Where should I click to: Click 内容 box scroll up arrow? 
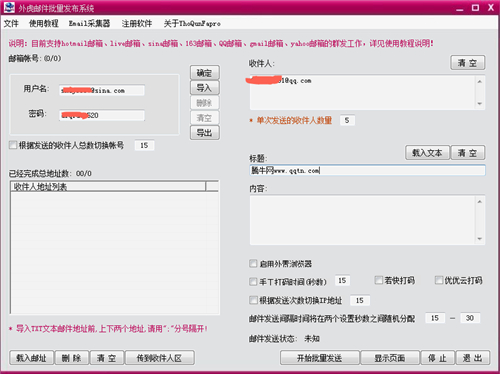tap(480, 202)
